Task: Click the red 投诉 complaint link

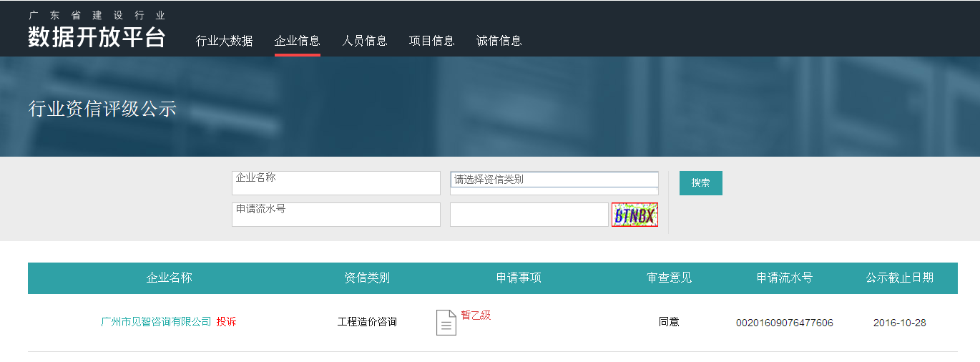Action: coord(226,322)
